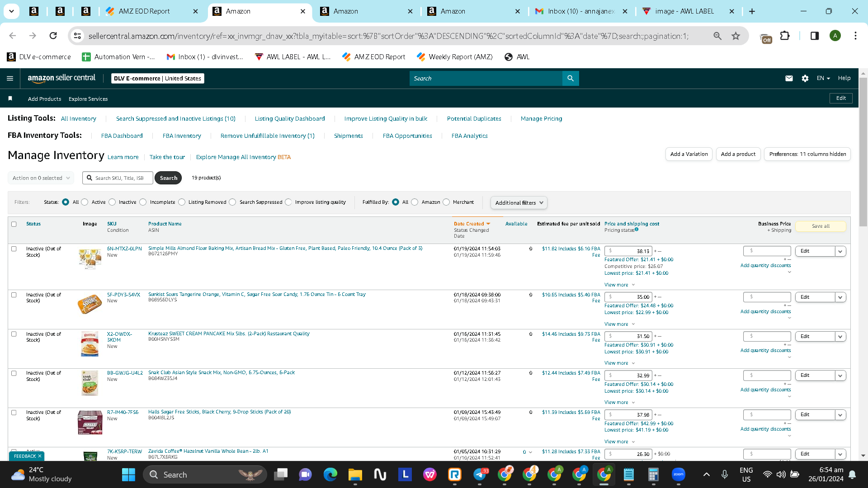The width and height of the screenshot is (868, 488).
Task: Click the Search SKU, Title, ISBN field
Action: 118,178
